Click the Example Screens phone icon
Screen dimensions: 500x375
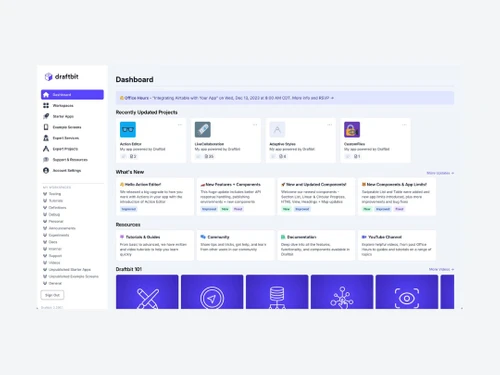click(x=46, y=127)
